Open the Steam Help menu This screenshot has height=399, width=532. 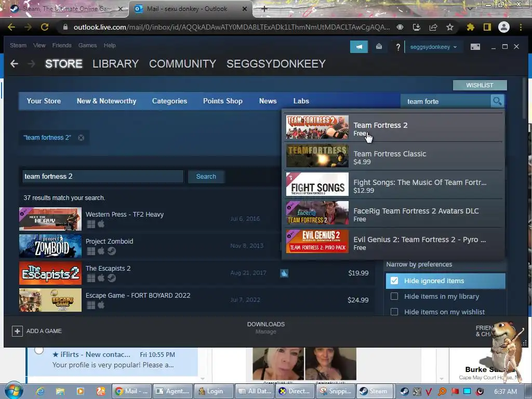point(110,45)
